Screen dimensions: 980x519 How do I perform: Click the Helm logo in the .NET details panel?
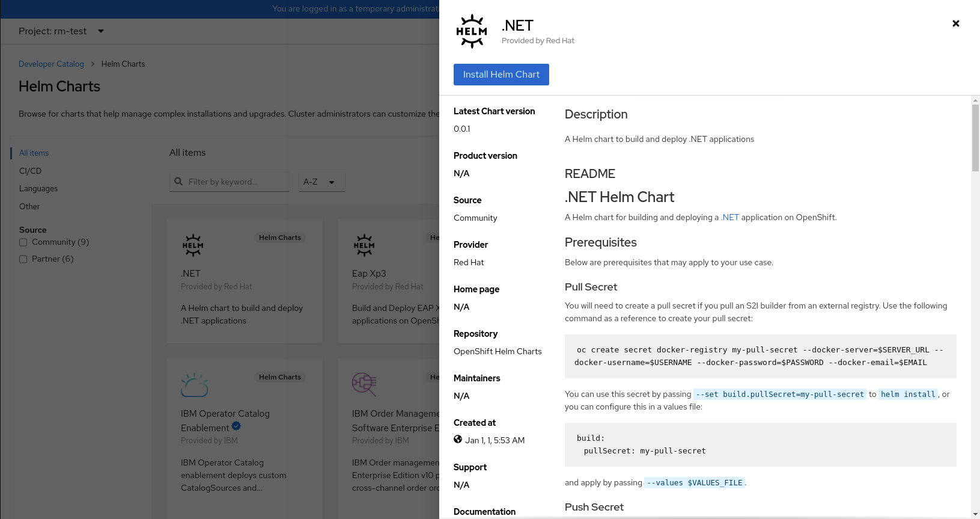[x=472, y=31]
